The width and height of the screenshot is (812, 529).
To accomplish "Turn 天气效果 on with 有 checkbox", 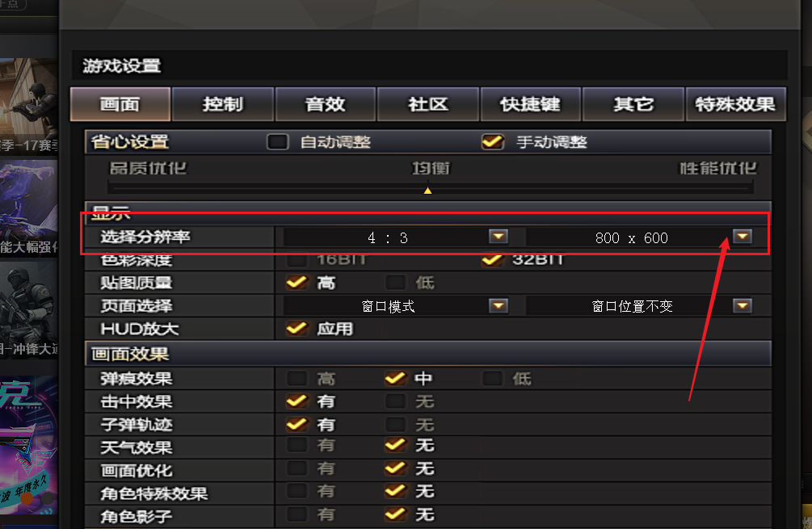I will pyautogui.click(x=297, y=445).
